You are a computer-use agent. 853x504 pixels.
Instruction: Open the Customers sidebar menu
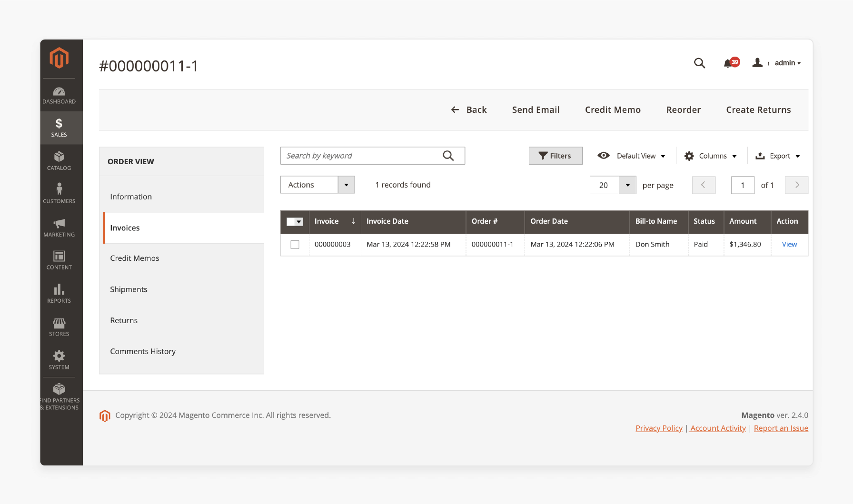pos(59,194)
